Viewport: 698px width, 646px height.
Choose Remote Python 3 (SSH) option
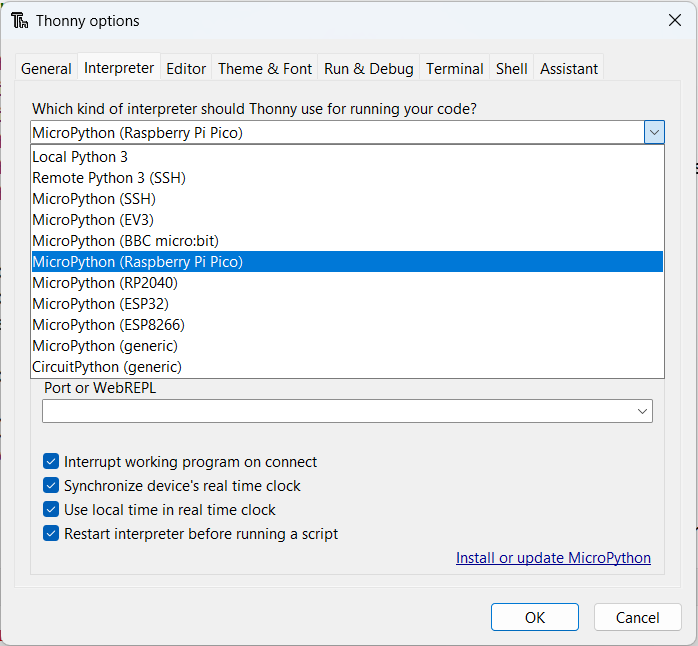point(347,178)
